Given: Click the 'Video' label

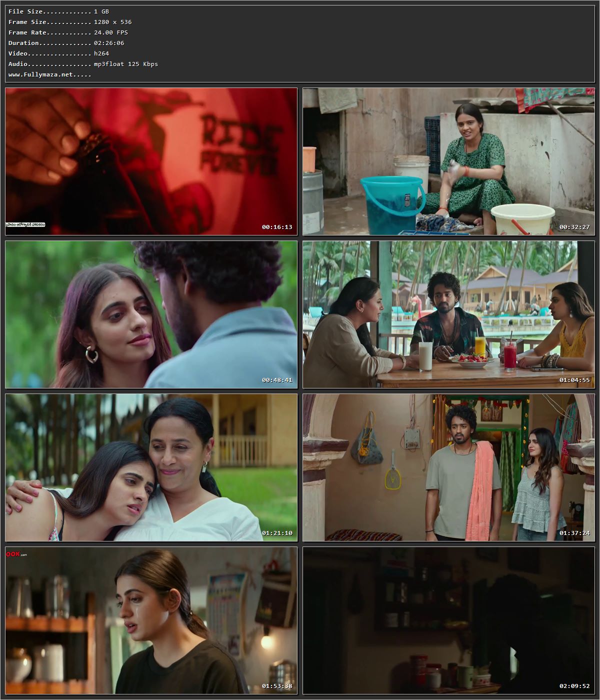Looking at the screenshot, I should (x=18, y=53).
